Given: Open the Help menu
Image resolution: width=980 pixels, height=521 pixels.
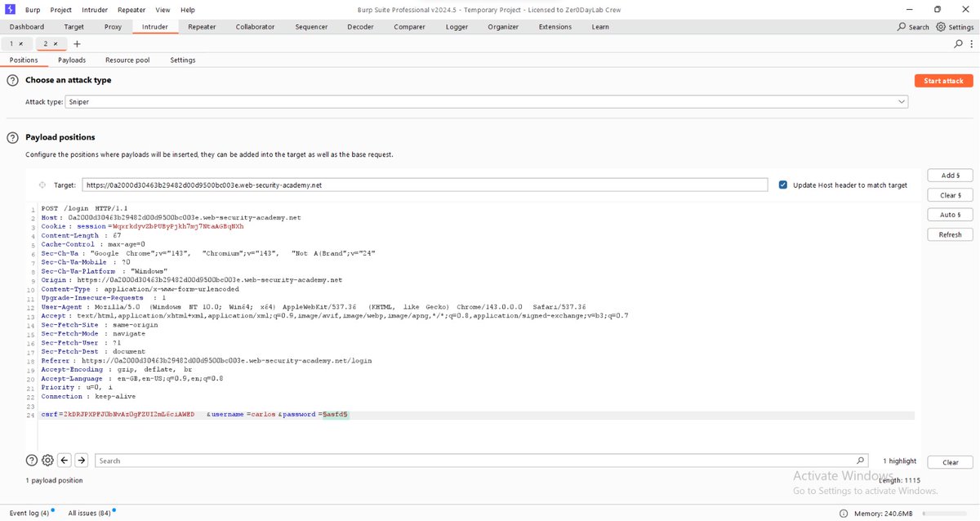Looking at the screenshot, I should pos(188,10).
